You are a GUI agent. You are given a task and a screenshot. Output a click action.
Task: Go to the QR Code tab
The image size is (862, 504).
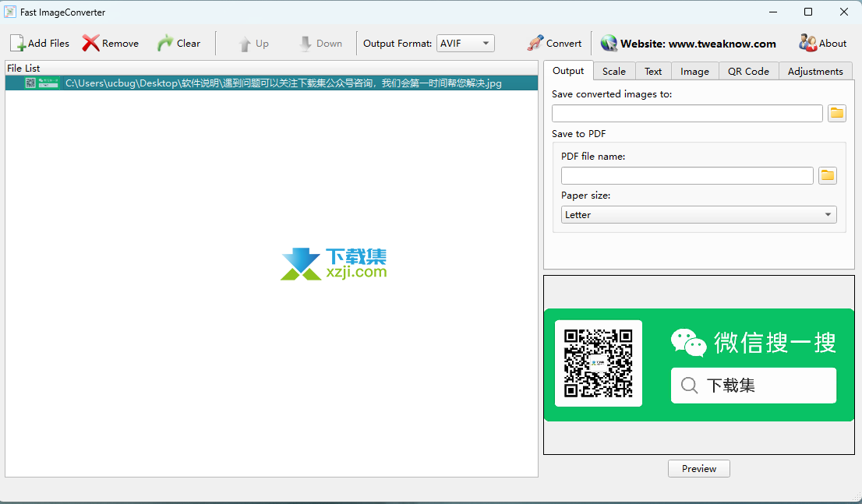[x=748, y=72]
